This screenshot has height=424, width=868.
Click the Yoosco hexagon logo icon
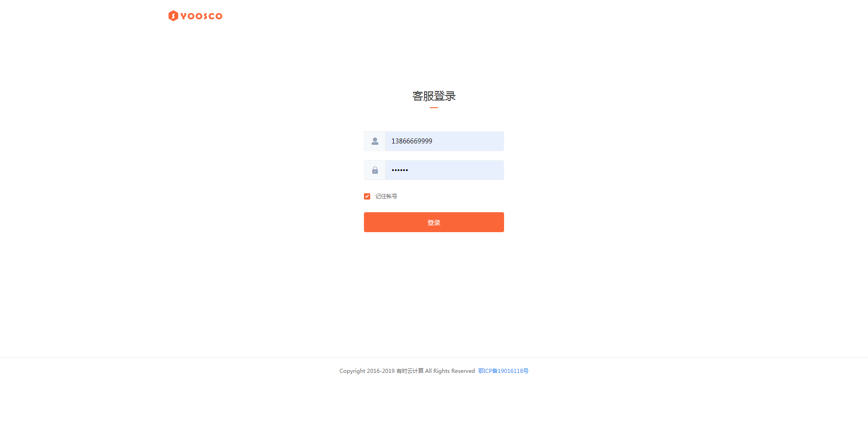(x=173, y=16)
